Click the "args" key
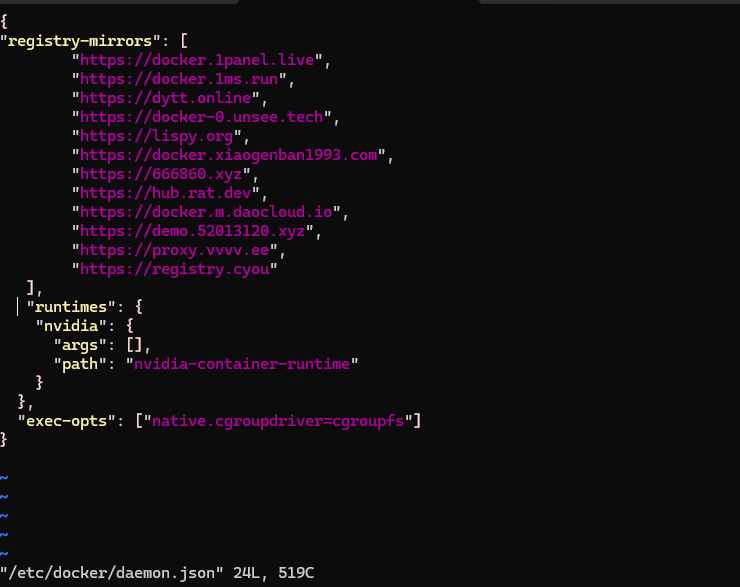Image resolution: width=740 pixels, height=587 pixels. 80,344
